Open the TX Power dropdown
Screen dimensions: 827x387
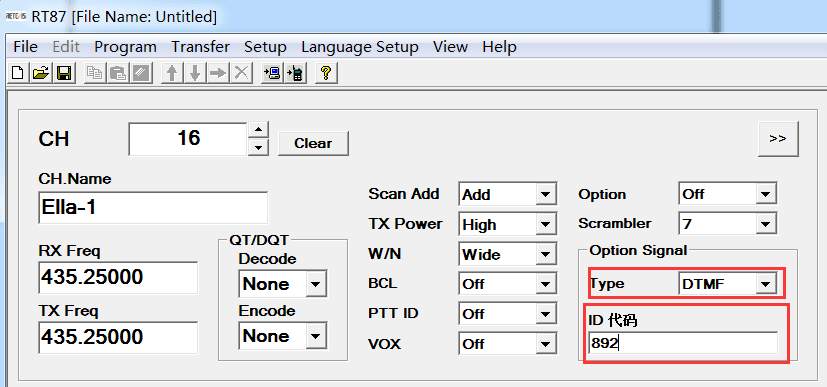point(546,225)
